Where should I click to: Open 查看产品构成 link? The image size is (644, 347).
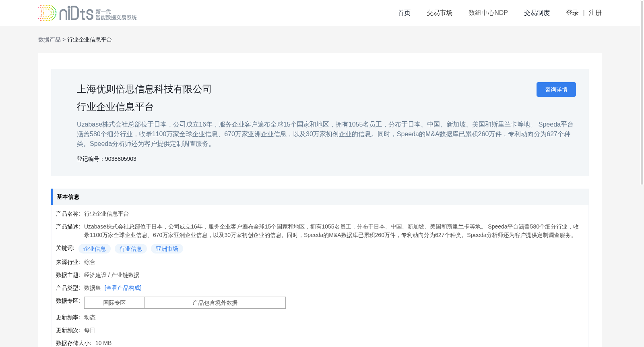pos(123,288)
